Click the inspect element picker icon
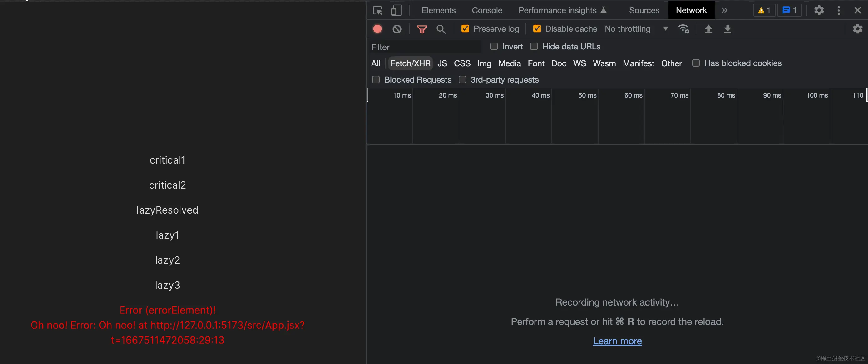 point(378,10)
